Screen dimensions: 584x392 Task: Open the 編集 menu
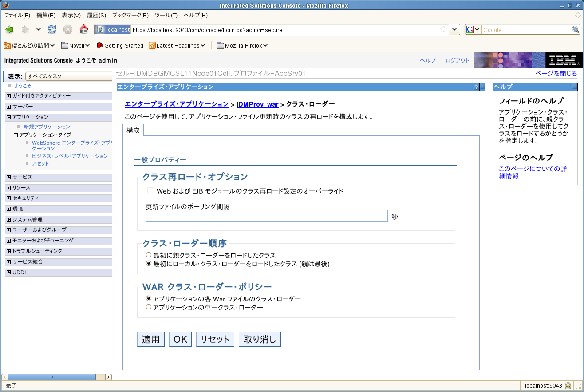[x=46, y=15]
